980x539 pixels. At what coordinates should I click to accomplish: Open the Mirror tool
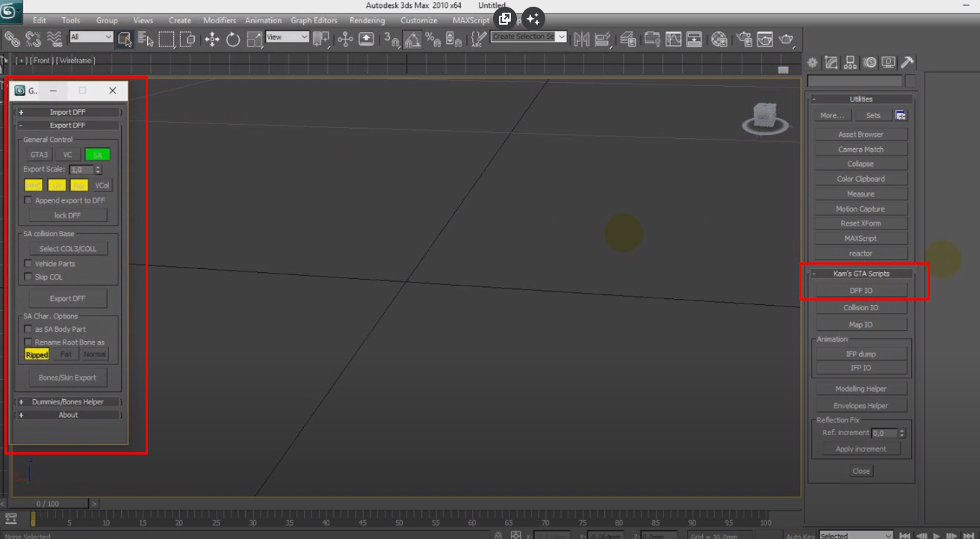(582, 40)
